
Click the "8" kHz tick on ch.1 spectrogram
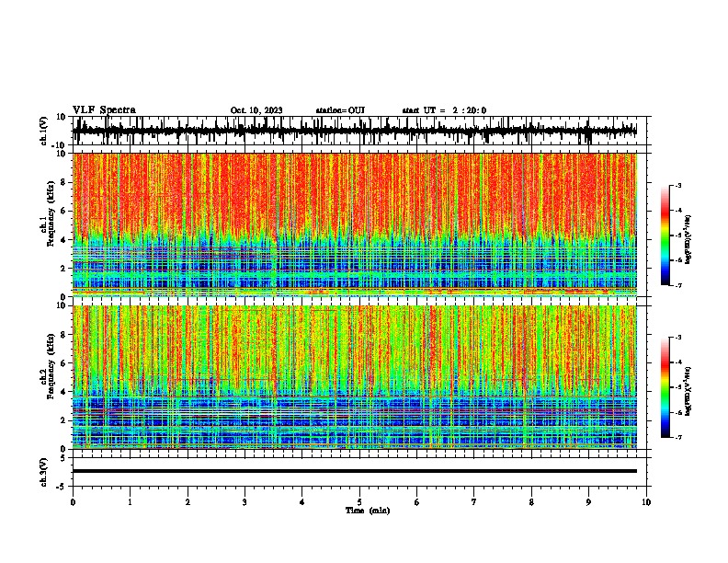63,182
